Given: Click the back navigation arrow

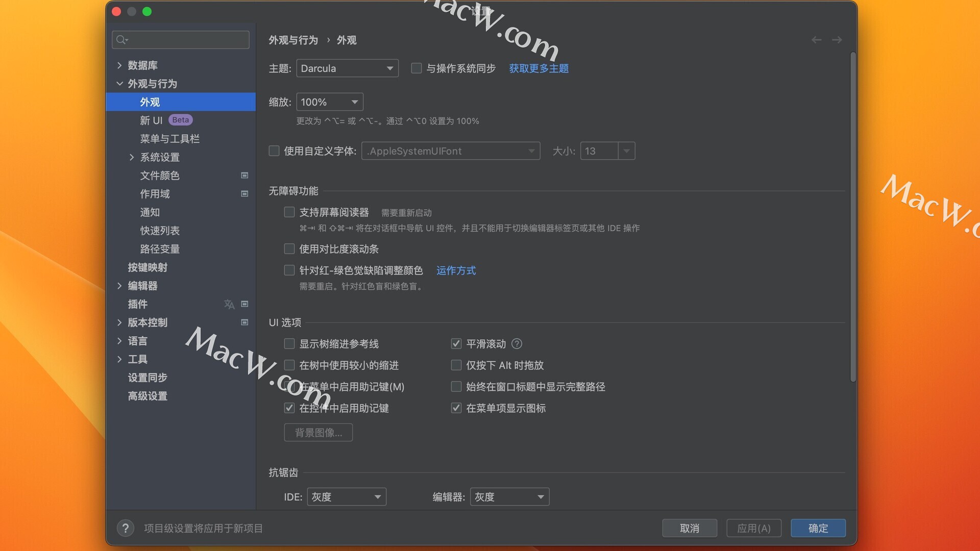Looking at the screenshot, I should pyautogui.click(x=816, y=40).
